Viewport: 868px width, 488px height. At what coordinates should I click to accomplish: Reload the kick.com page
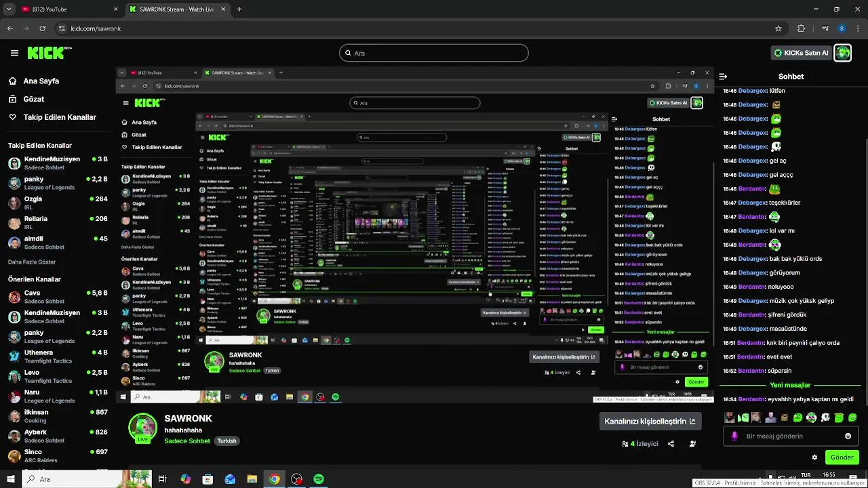tap(43, 28)
